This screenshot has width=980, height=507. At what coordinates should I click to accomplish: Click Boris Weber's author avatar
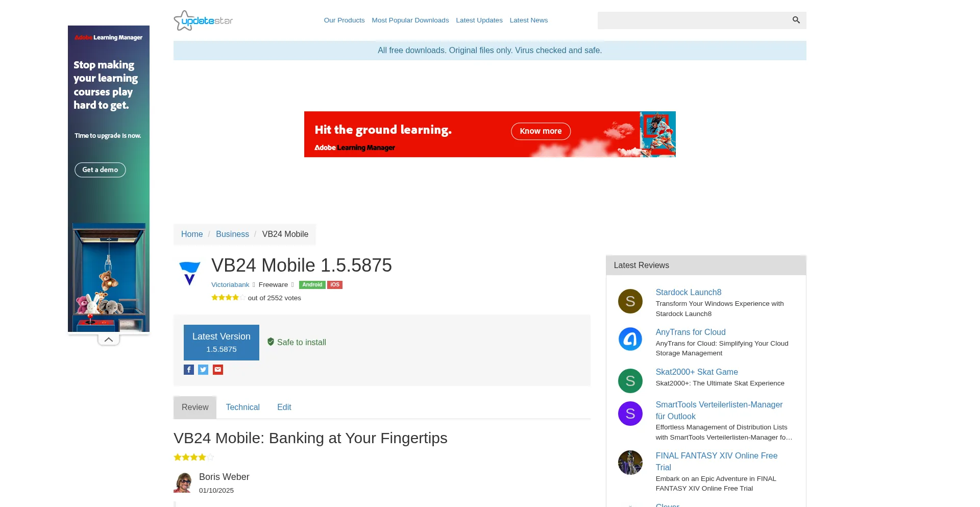[x=183, y=482]
